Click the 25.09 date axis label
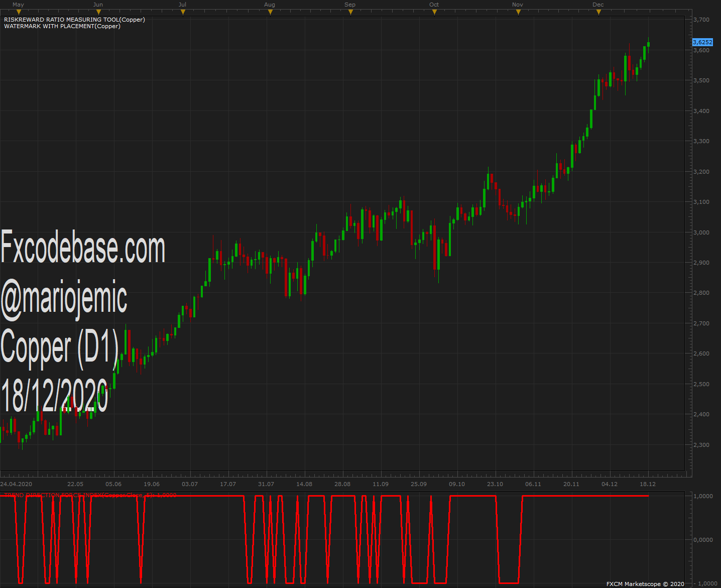 pyautogui.click(x=419, y=484)
